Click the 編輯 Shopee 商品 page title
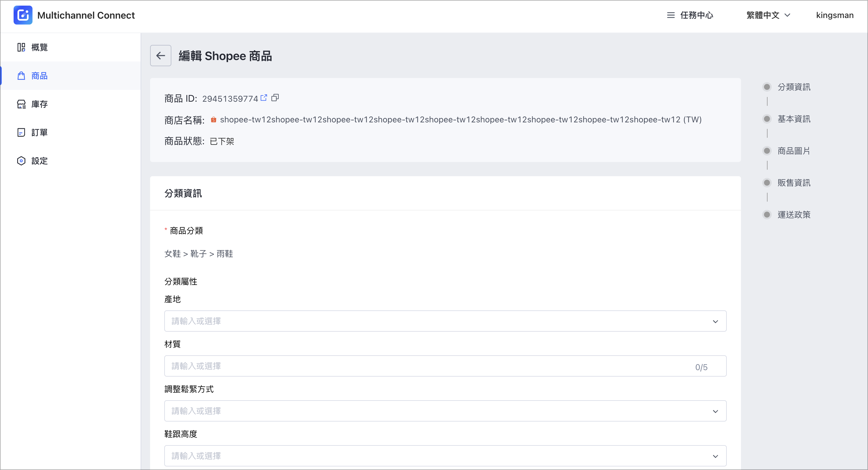The width and height of the screenshot is (868, 470). point(225,56)
